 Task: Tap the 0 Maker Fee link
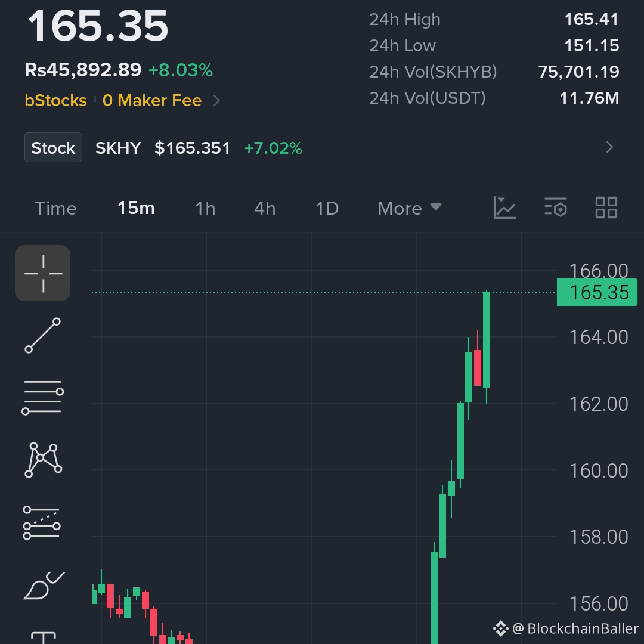(x=152, y=101)
